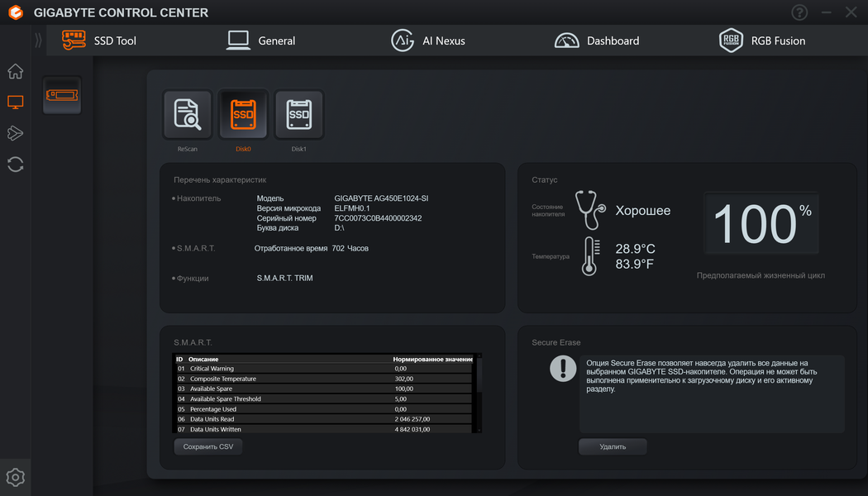Open the SSD Tool tab
This screenshot has width=868, height=496.
(100, 41)
